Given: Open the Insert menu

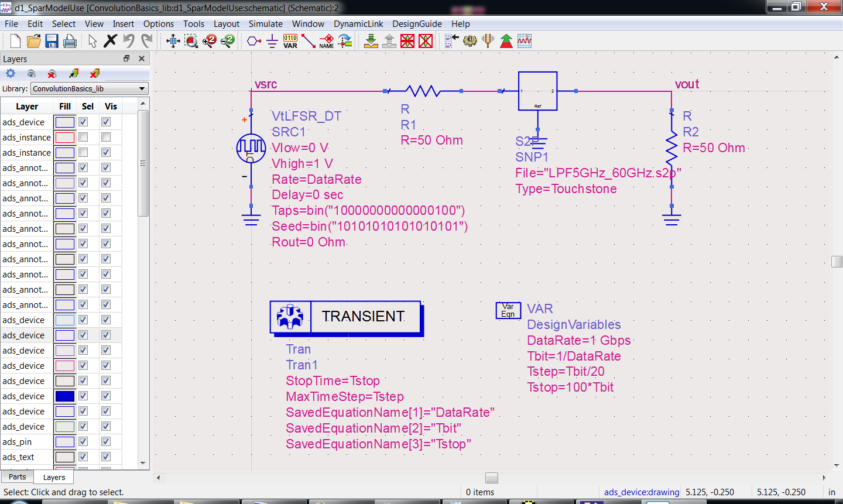Looking at the screenshot, I should coord(123,24).
